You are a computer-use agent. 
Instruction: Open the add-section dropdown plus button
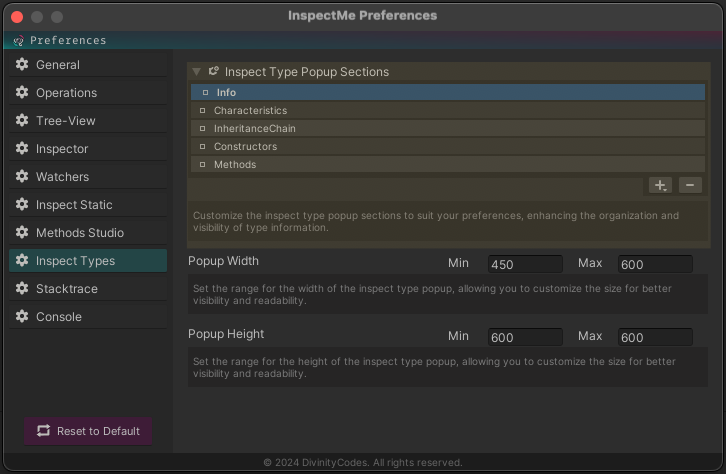[660, 185]
